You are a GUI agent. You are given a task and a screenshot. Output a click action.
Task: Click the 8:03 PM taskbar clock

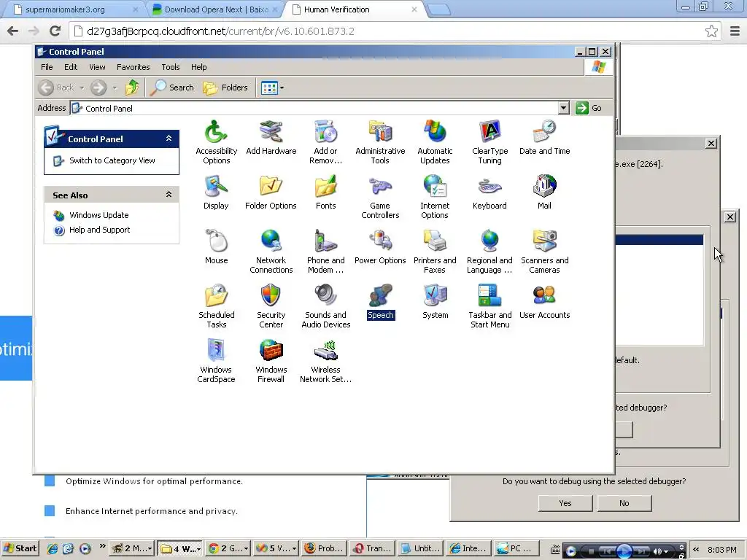tap(722, 550)
